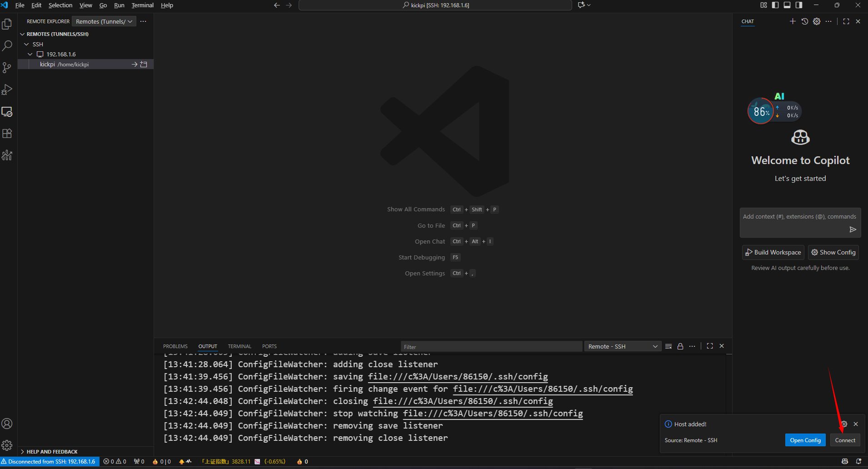Send chat message arrow icon
Image resolution: width=868 pixels, height=469 pixels.
tap(853, 230)
